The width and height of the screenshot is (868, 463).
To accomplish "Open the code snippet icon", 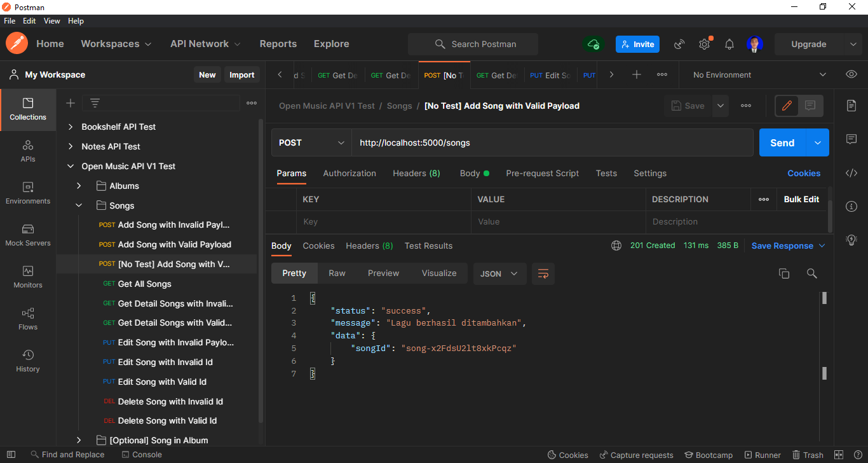I will pyautogui.click(x=851, y=173).
